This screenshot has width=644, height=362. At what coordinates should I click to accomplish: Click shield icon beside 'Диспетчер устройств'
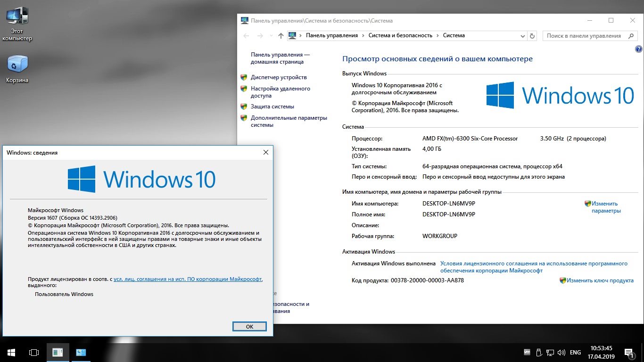click(244, 77)
